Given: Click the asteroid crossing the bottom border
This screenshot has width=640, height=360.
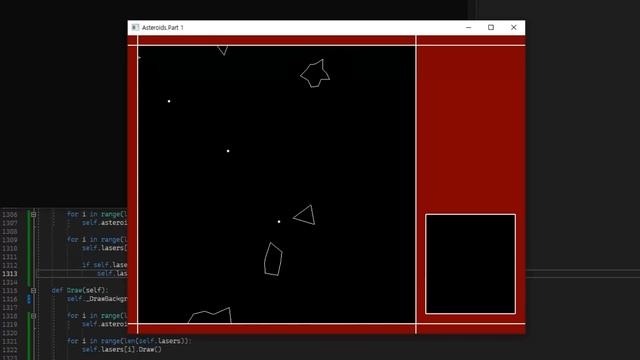Looking at the screenshot, I should [x=210, y=316].
